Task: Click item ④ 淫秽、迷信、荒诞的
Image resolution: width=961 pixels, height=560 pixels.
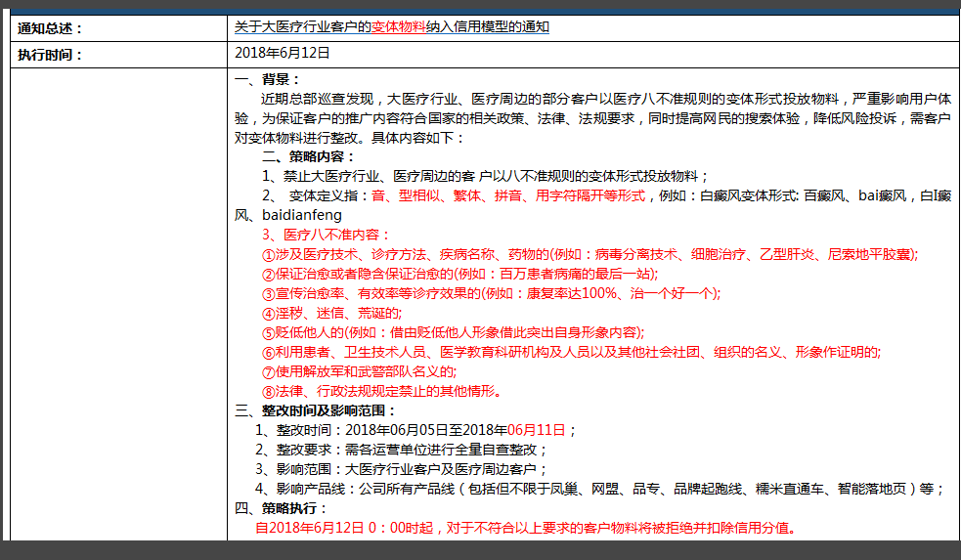Action: pyautogui.click(x=331, y=313)
